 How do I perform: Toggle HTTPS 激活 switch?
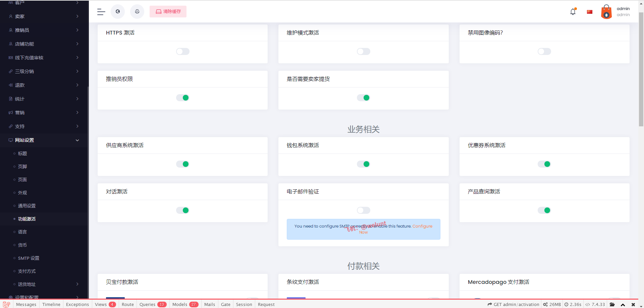click(183, 51)
